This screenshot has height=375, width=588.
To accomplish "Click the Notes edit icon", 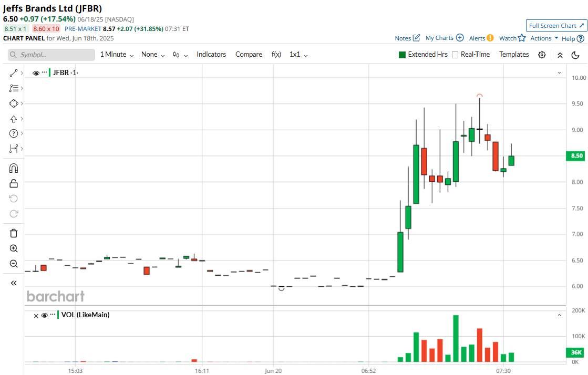I will pyautogui.click(x=416, y=38).
